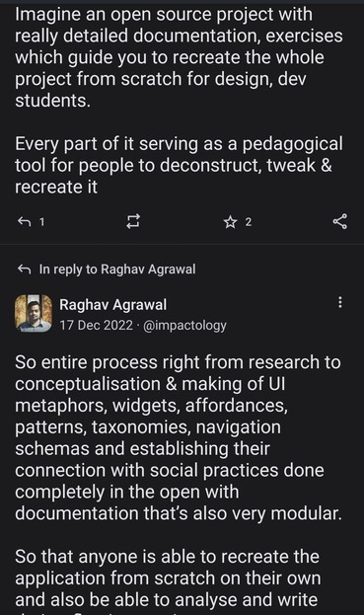Click the "UI metaphors" text in the reply
This screenshot has width=364, height=615.
click(150, 394)
